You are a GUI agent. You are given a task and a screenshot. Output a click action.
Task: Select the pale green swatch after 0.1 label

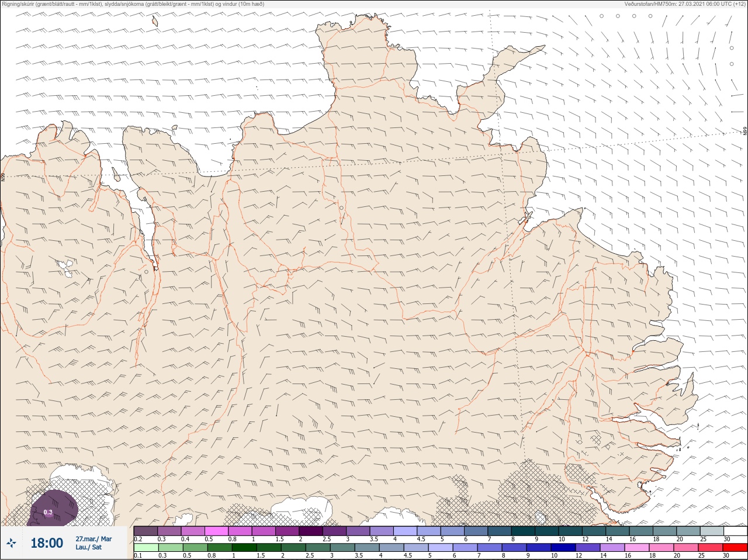(146, 547)
